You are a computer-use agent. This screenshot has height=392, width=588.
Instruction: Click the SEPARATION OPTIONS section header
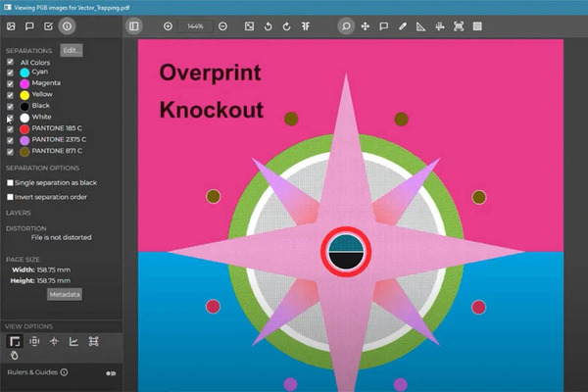point(43,168)
